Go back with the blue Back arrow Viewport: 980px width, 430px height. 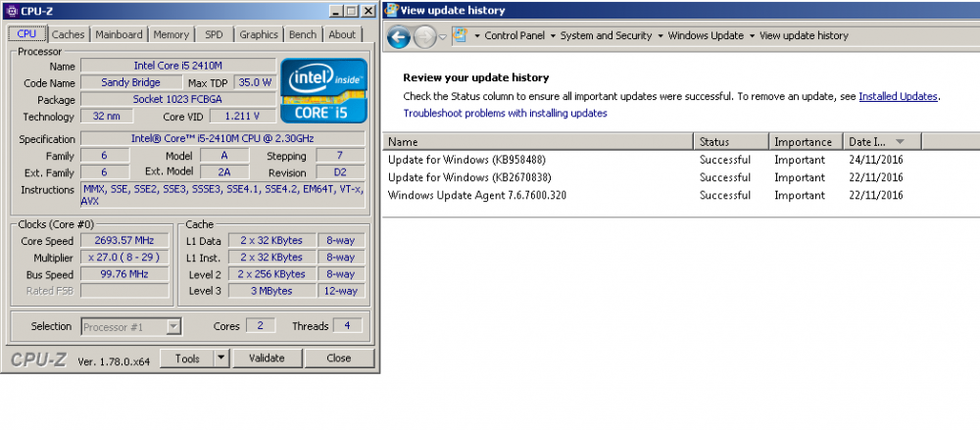(399, 37)
